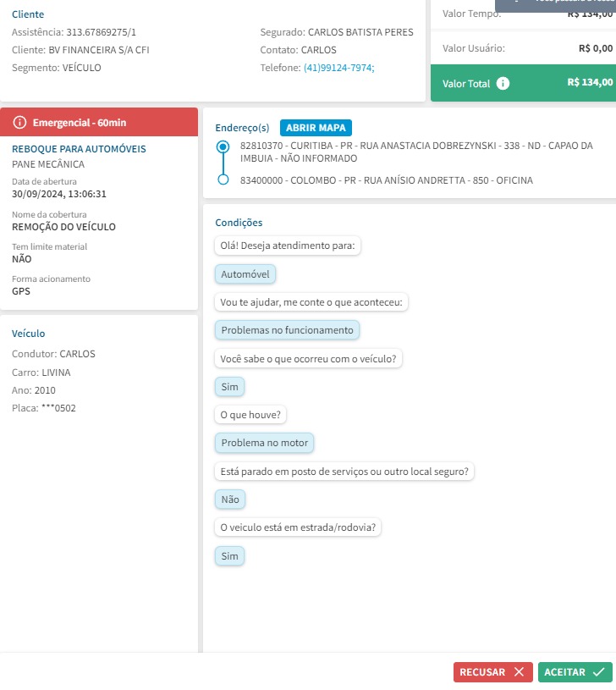This screenshot has width=616, height=690.
Task: Call the phone number (41)99124-7974
Action: point(338,68)
